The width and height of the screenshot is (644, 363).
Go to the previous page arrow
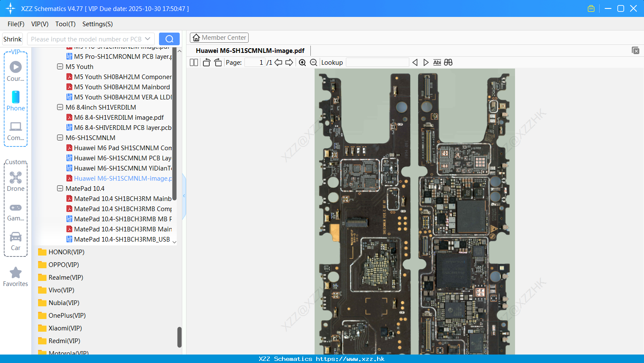click(278, 62)
